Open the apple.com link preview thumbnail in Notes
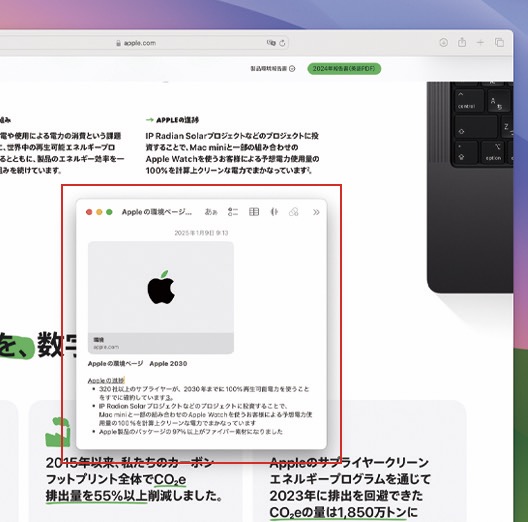Screen dimensions: 528x522 [161, 297]
